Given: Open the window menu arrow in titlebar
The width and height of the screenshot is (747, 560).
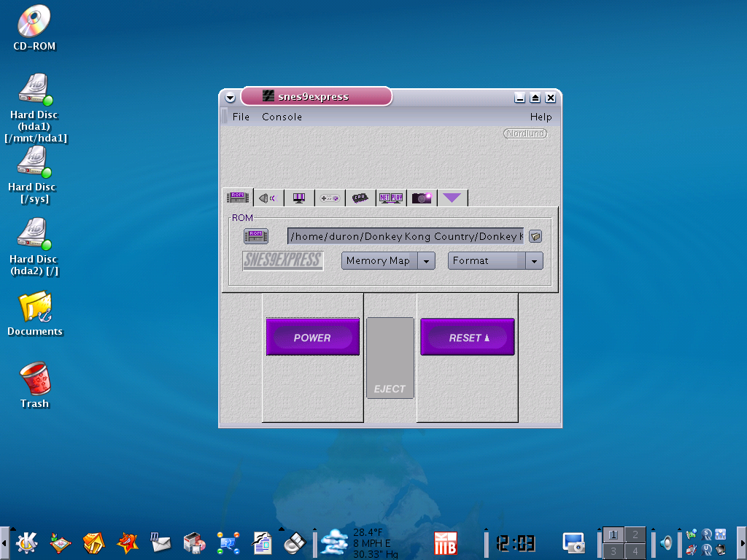Looking at the screenshot, I should click(x=231, y=98).
